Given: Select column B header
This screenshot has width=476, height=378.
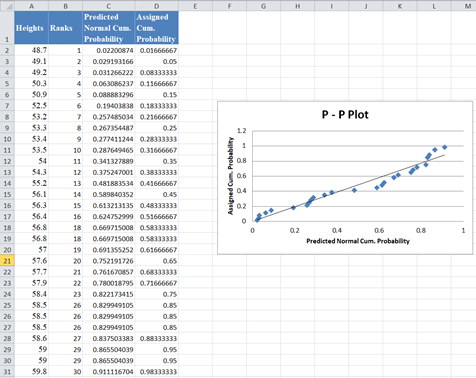Looking at the screenshot, I should (65, 6).
